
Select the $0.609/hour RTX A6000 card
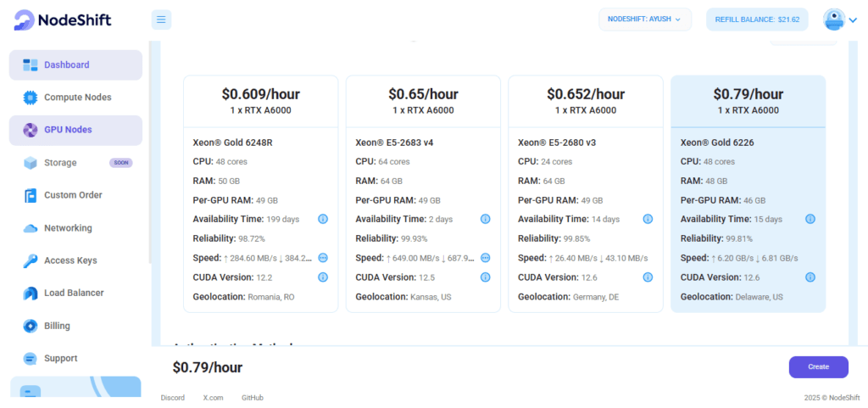261,193
